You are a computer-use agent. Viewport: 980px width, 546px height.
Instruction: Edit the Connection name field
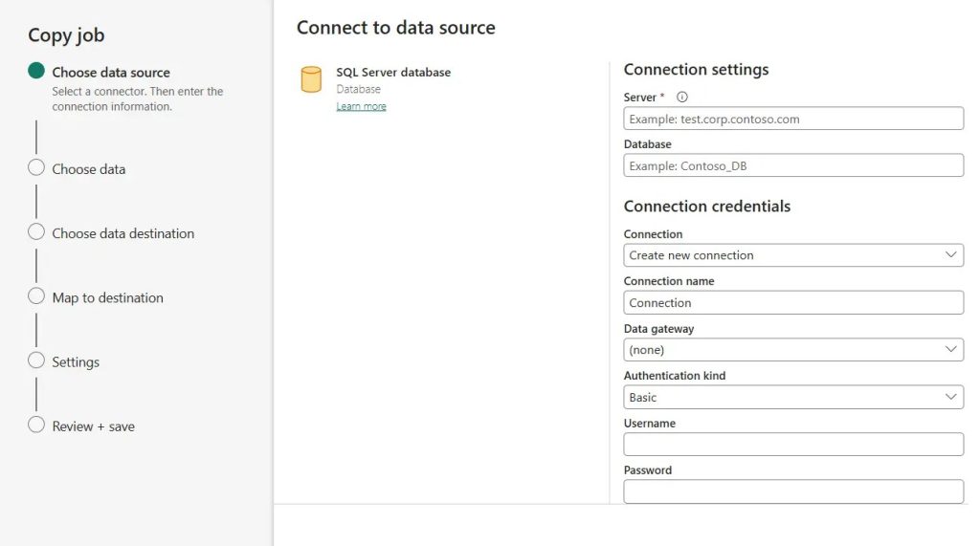pyautogui.click(x=793, y=302)
